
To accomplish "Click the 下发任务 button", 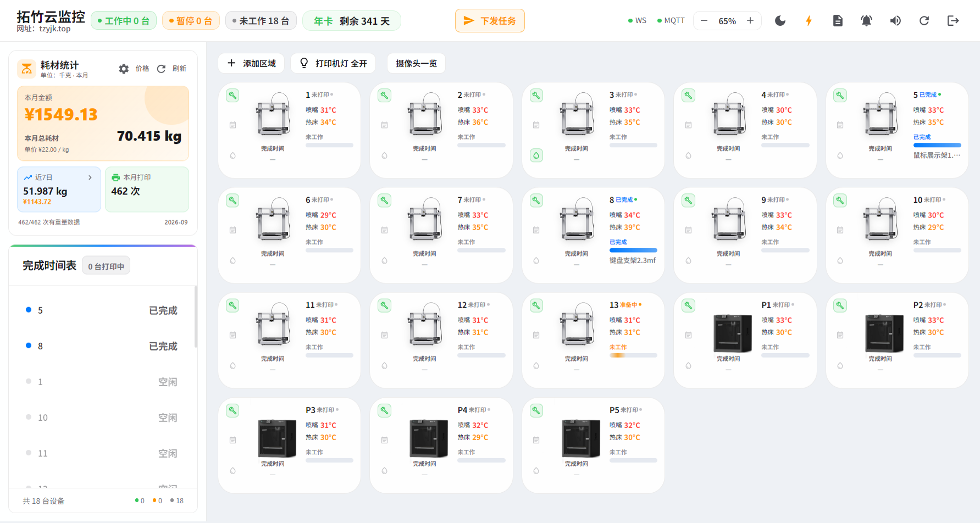I will pyautogui.click(x=490, y=21).
